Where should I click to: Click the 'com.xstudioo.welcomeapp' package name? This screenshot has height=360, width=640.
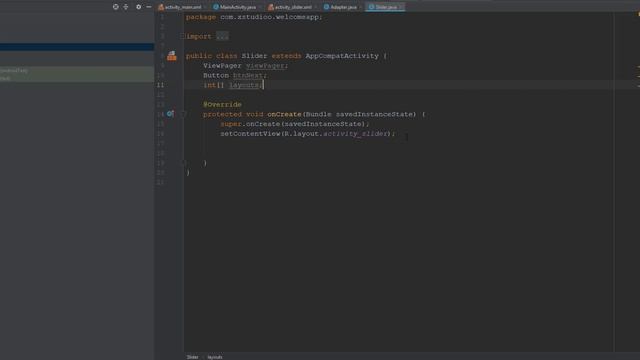click(x=270, y=17)
